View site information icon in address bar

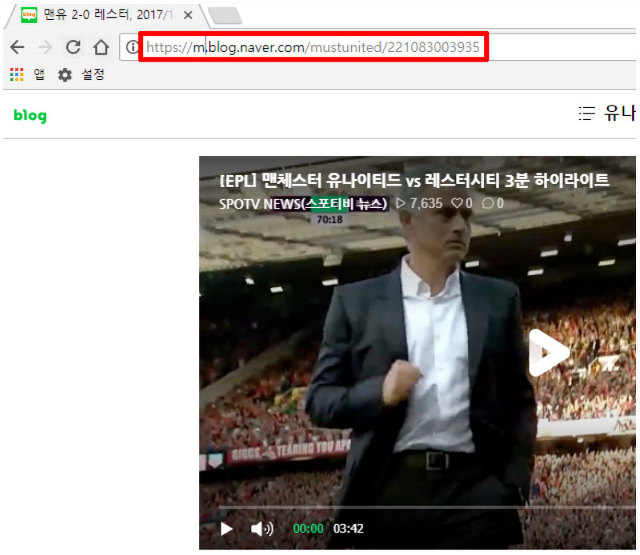132,47
